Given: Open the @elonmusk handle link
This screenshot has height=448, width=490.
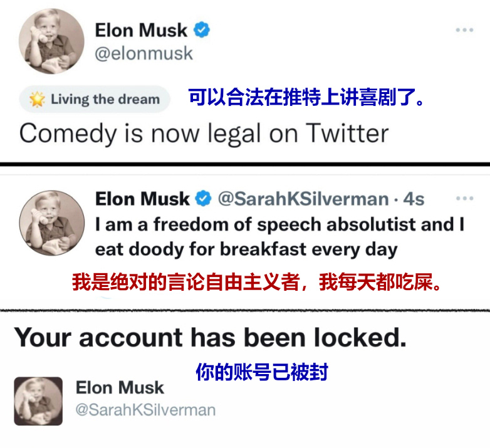Looking at the screenshot, I should tap(143, 53).
